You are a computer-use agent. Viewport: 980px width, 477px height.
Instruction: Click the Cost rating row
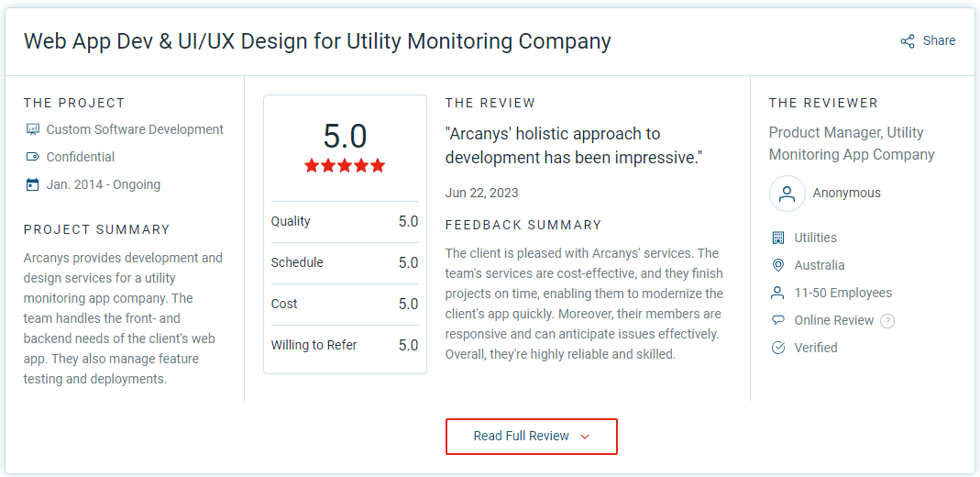pyautogui.click(x=345, y=305)
